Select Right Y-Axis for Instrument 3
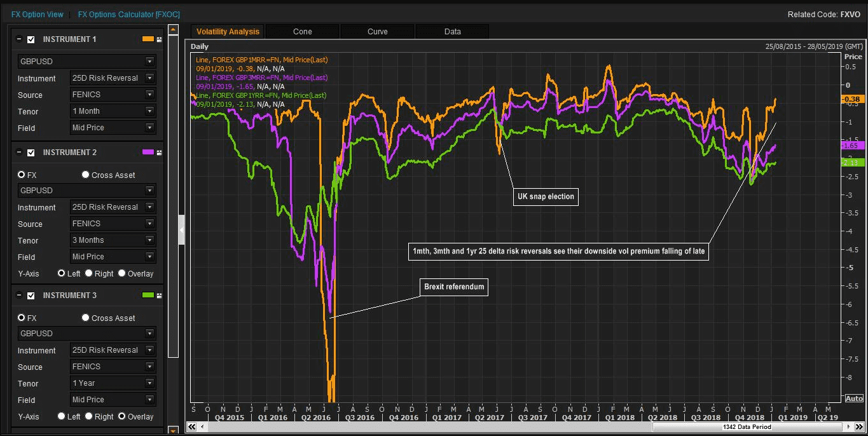This screenshot has height=436, width=868. click(89, 416)
